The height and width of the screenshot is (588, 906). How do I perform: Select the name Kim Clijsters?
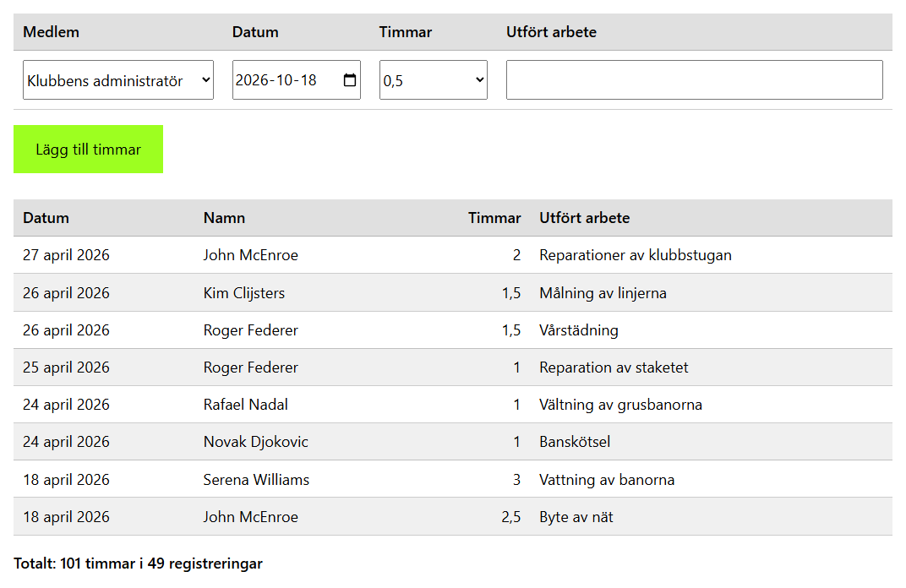pos(244,293)
